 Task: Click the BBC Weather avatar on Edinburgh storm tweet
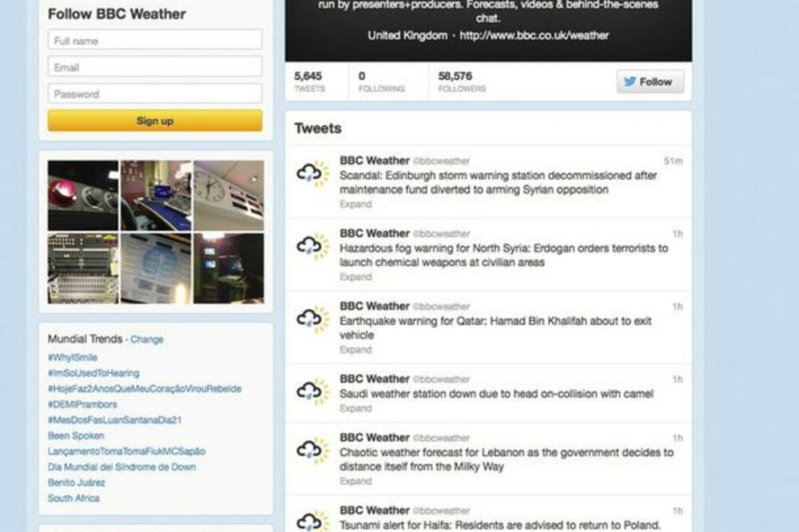click(313, 174)
